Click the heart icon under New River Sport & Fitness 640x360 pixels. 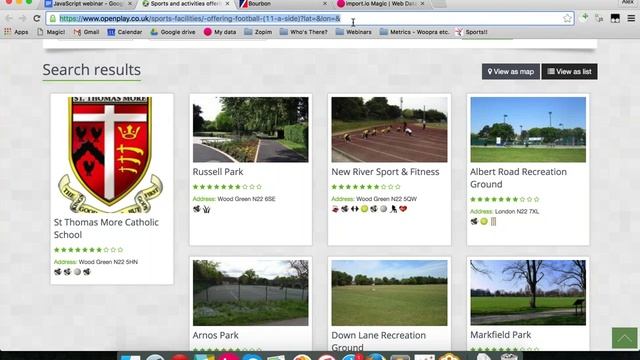403,209
